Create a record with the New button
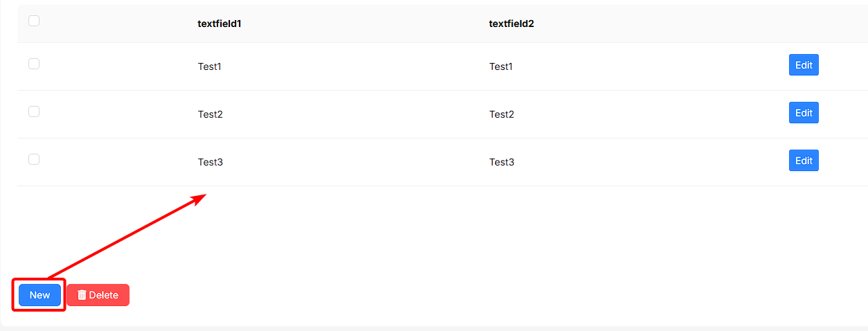This screenshot has width=868, height=331. (x=39, y=295)
